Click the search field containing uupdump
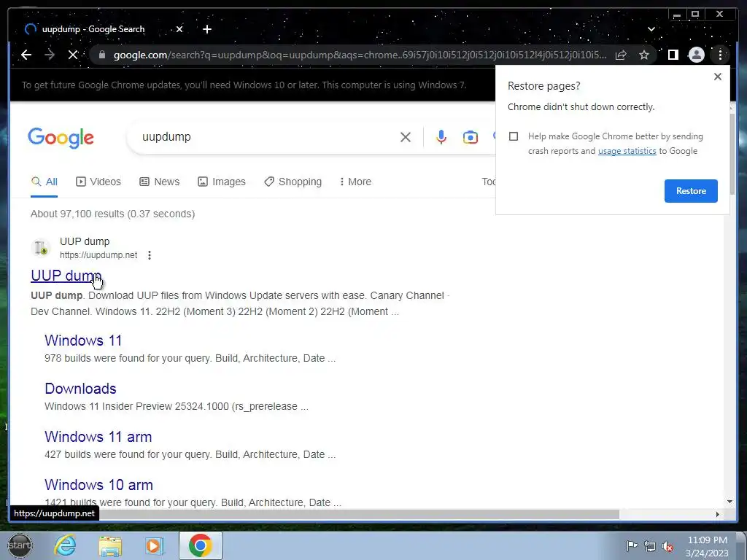 coord(267,136)
